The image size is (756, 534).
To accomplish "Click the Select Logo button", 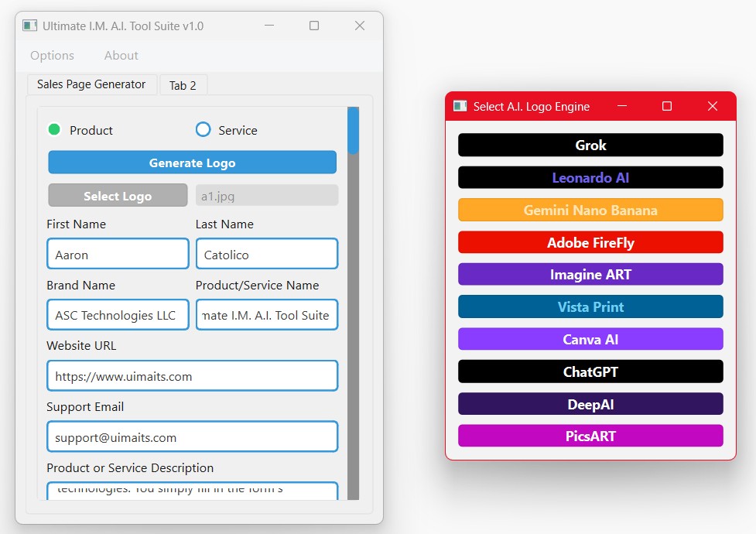I will coord(117,195).
